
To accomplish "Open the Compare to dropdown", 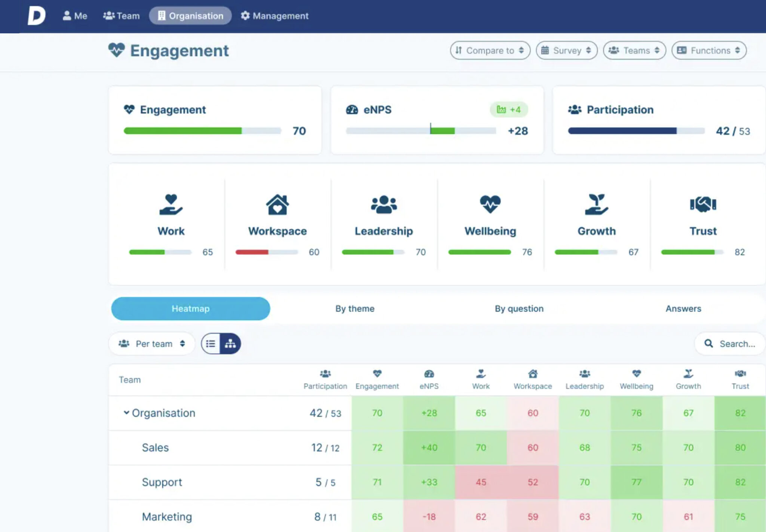I will [490, 50].
